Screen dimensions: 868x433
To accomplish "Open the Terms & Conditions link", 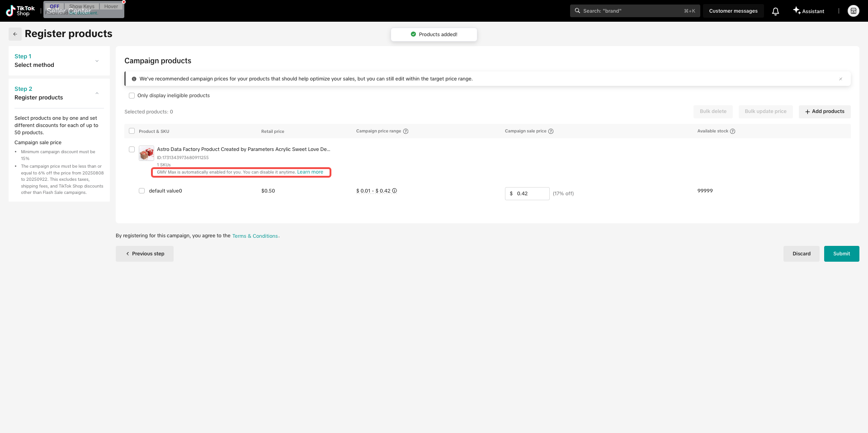I will coord(255,236).
